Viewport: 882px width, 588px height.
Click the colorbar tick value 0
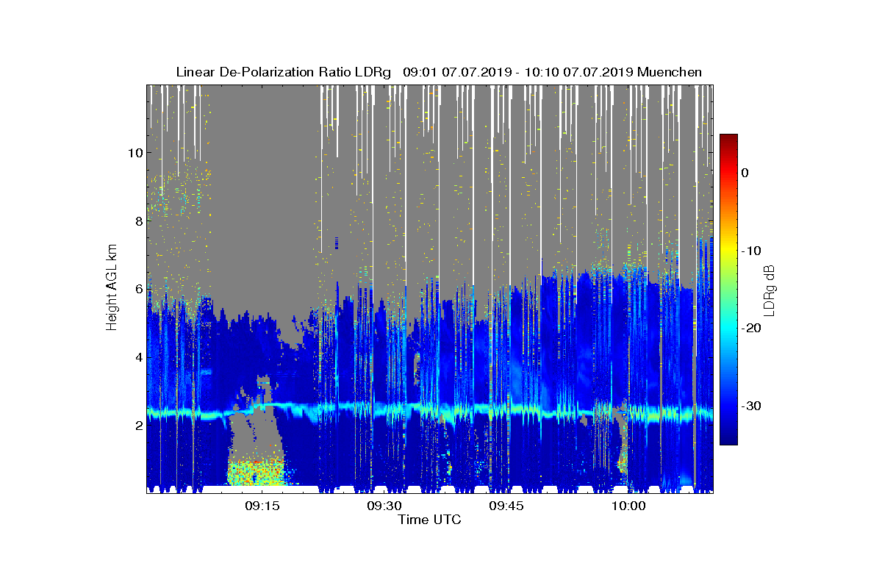pos(745,173)
